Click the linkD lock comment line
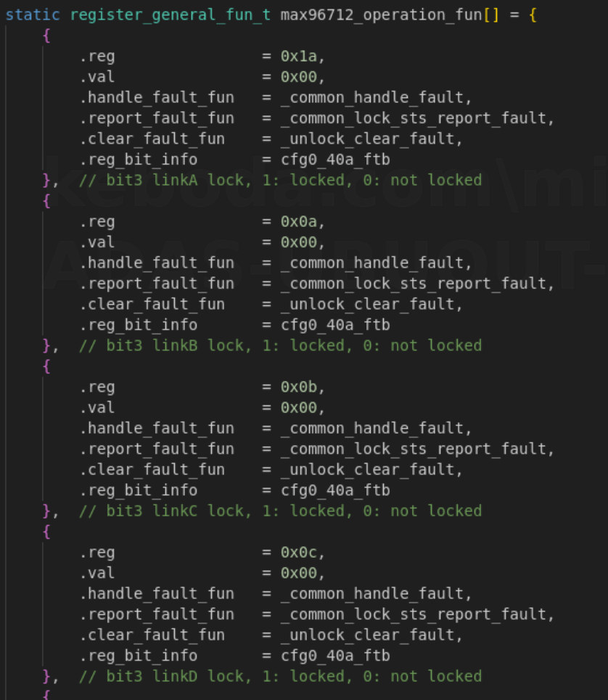The image size is (608, 700). pos(280,676)
